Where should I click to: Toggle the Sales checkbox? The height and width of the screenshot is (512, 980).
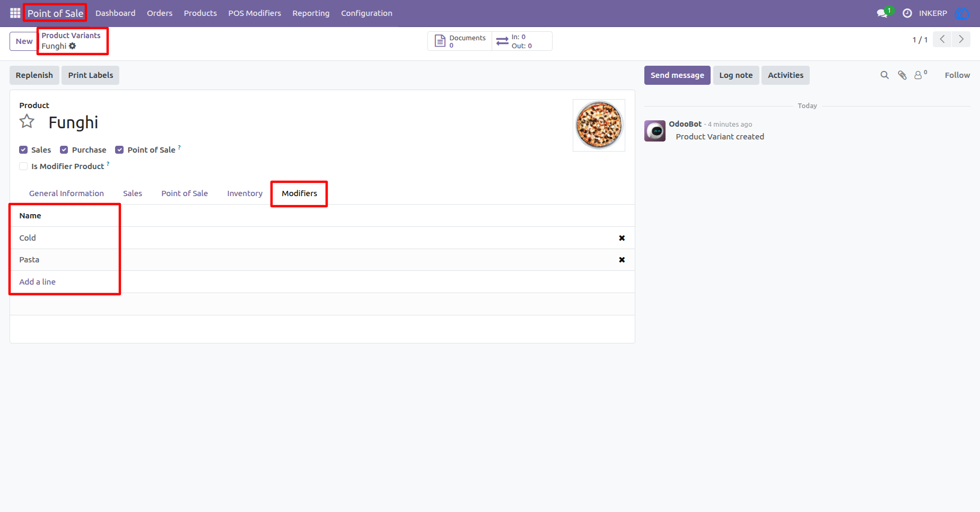click(x=23, y=150)
